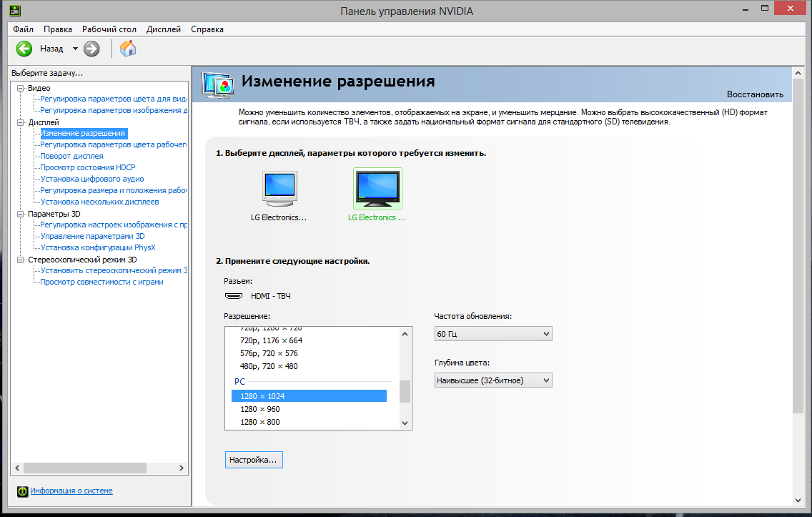
Task: Collapse the Параметры 3D tree node
Action: (20, 214)
